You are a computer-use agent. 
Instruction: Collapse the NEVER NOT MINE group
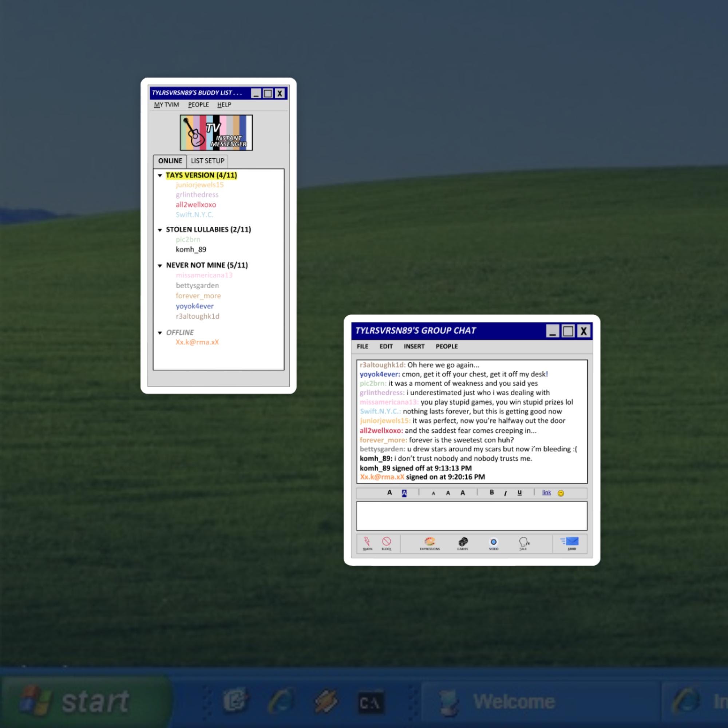tap(160, 266)
